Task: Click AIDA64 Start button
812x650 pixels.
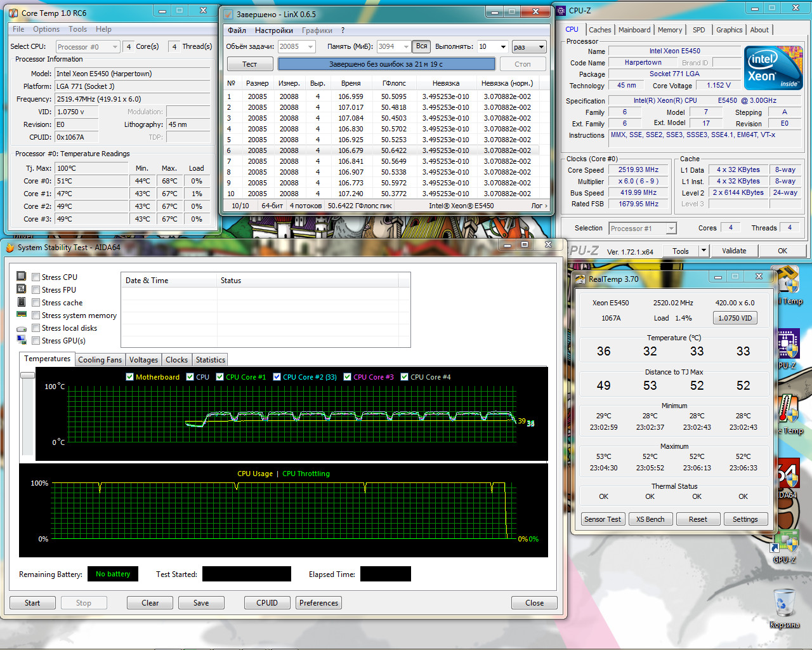Action: (x=32, y=603)
